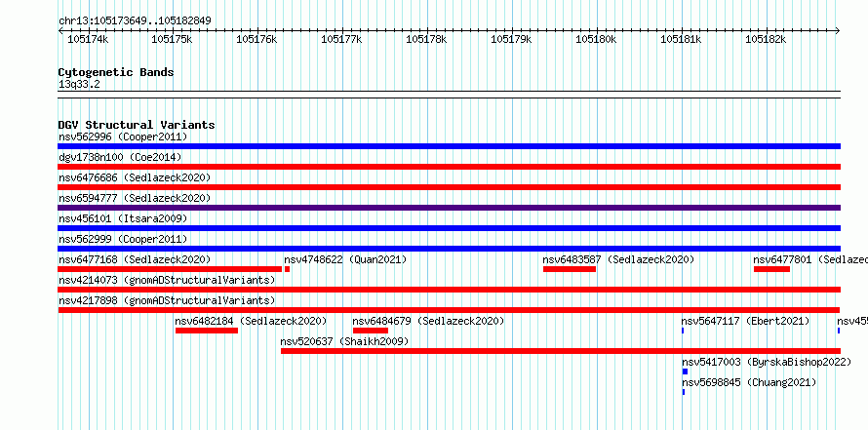
Task: Select the 13q33.2 band label
Action: 79,85
